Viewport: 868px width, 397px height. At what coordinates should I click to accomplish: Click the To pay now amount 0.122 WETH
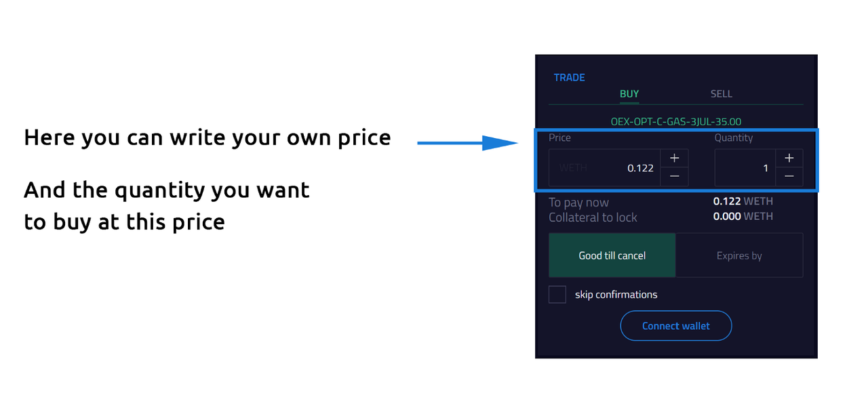pos(743,201)
